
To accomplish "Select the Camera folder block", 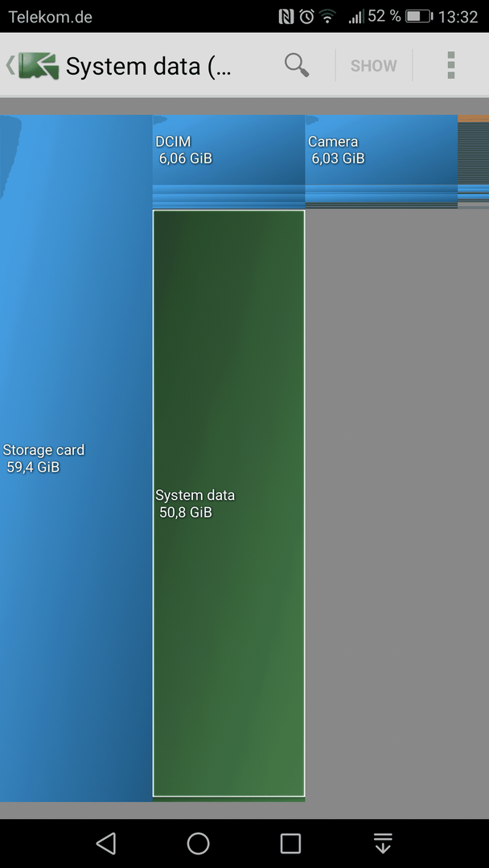I will tap(381, 149).
